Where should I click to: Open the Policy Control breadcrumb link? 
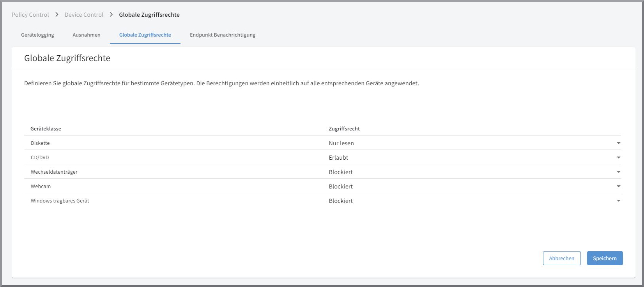(x=30, y=15)
